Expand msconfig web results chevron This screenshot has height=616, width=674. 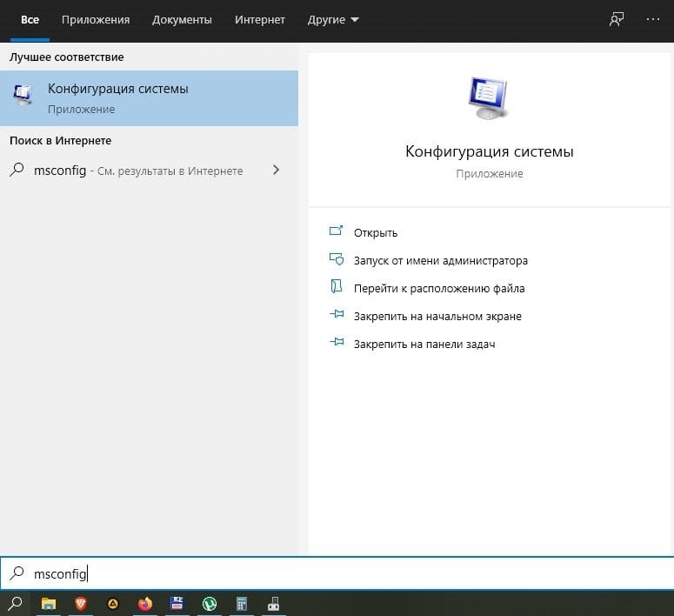(276, 170)
